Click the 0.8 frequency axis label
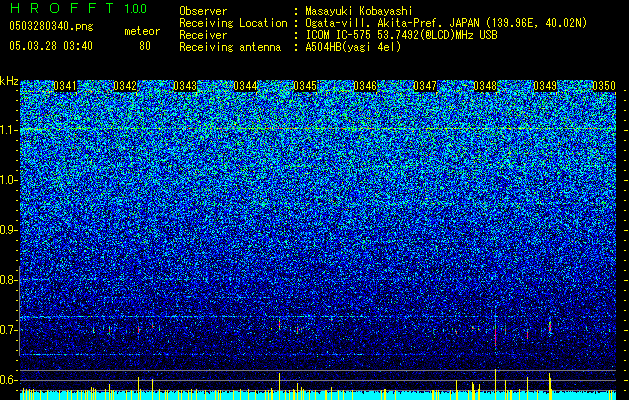This screenshot has height=400, width=629. [x=7, y=280]
